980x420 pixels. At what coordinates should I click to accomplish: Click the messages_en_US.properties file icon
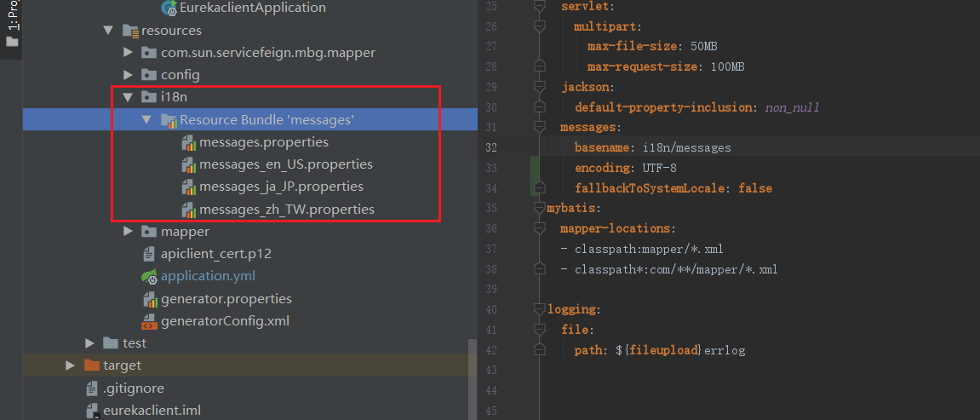[189, 165]
